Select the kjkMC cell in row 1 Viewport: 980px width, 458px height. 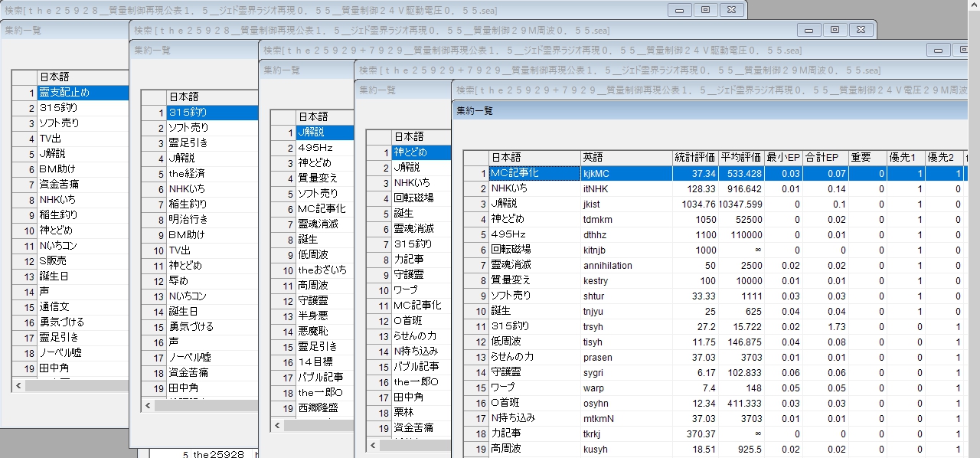pyautogui.click(x=625, y=173)
